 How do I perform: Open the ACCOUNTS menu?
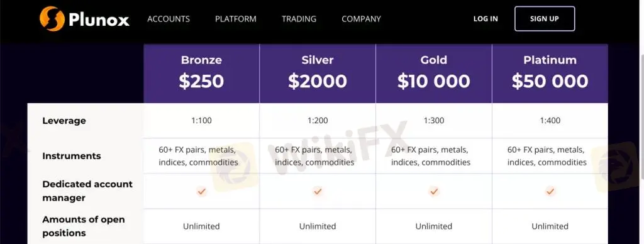(169, 19)
